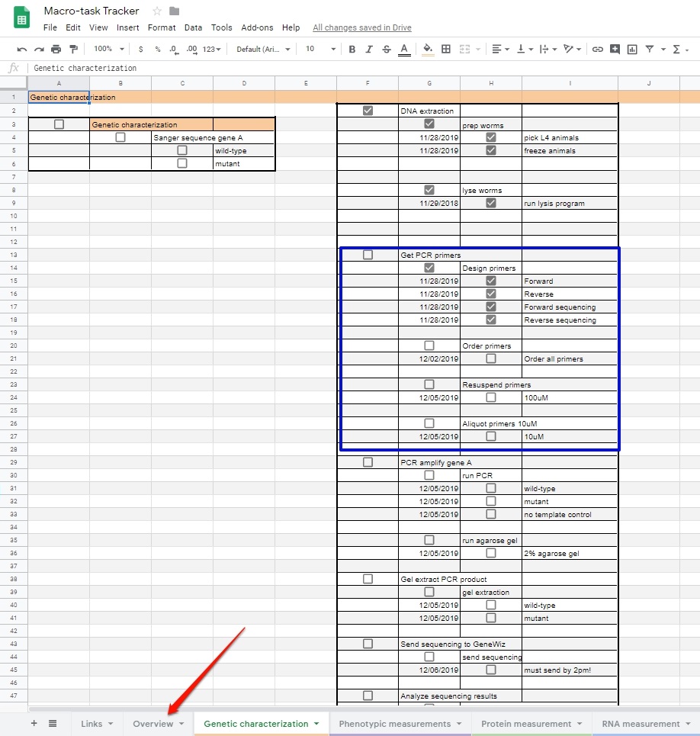Open the File menu
The width and height of the screenshot is (700, 736).
(x=50, y=27)
